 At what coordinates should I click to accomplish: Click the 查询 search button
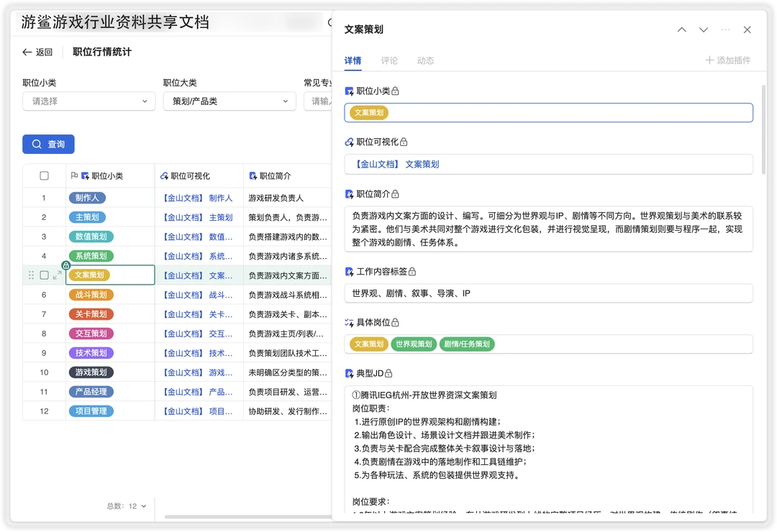tap(48, 145)
